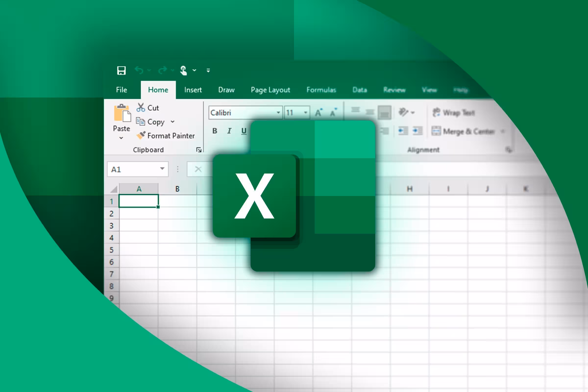Viewport: 588px width, 392px height.
Task: Click the Redo arrow icon
Action: click(163, 71)
